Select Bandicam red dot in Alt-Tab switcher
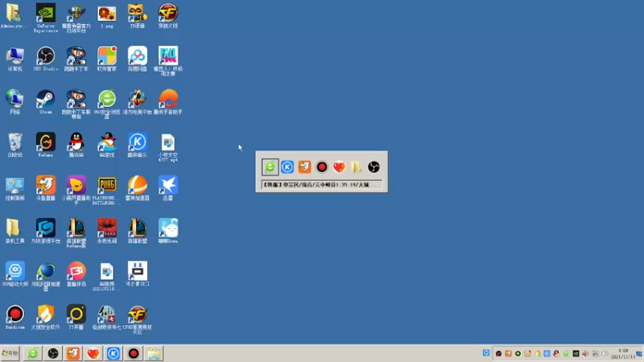 point(322,167)
